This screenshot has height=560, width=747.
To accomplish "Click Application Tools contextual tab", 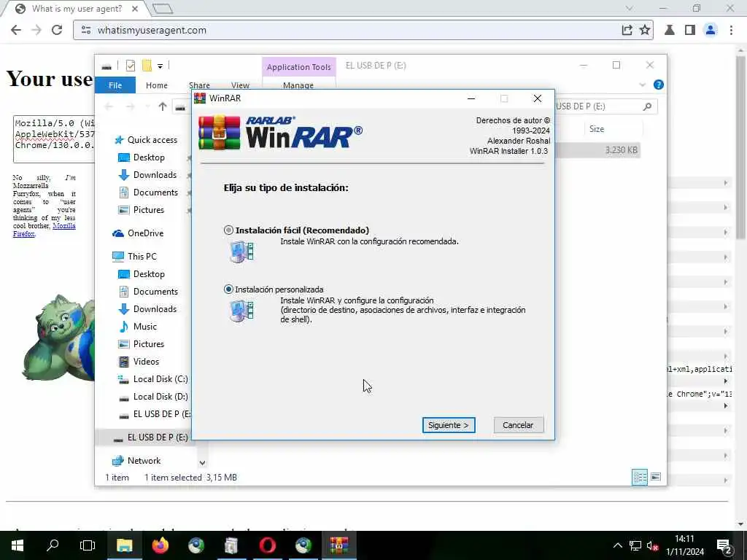I will pyautogui.click(x=298, y=67).
